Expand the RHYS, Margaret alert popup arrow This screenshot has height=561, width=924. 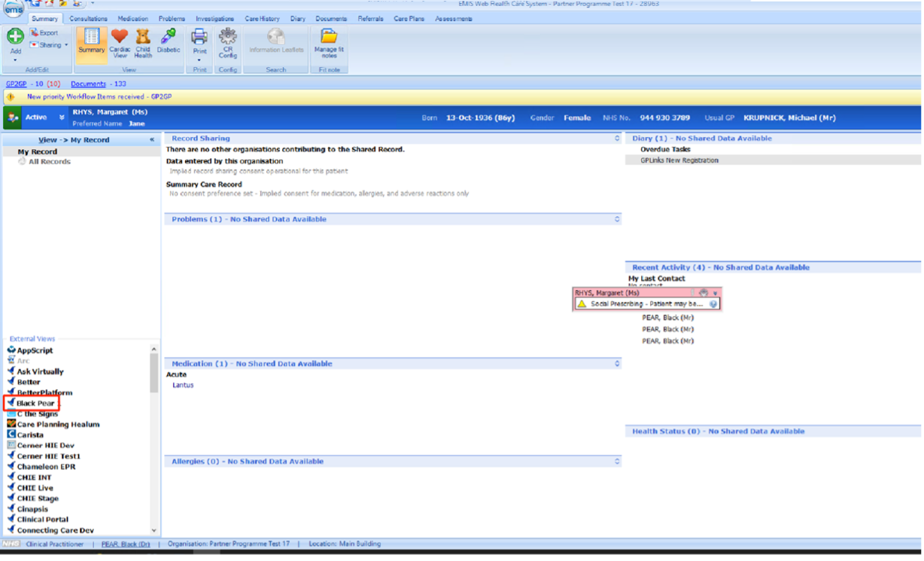(716, 293)
